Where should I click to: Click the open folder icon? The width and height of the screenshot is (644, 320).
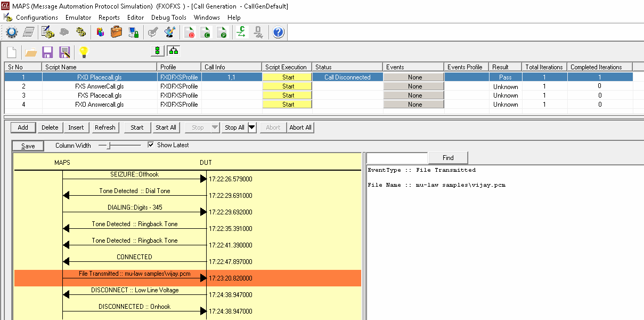click(x=30, y=52)
